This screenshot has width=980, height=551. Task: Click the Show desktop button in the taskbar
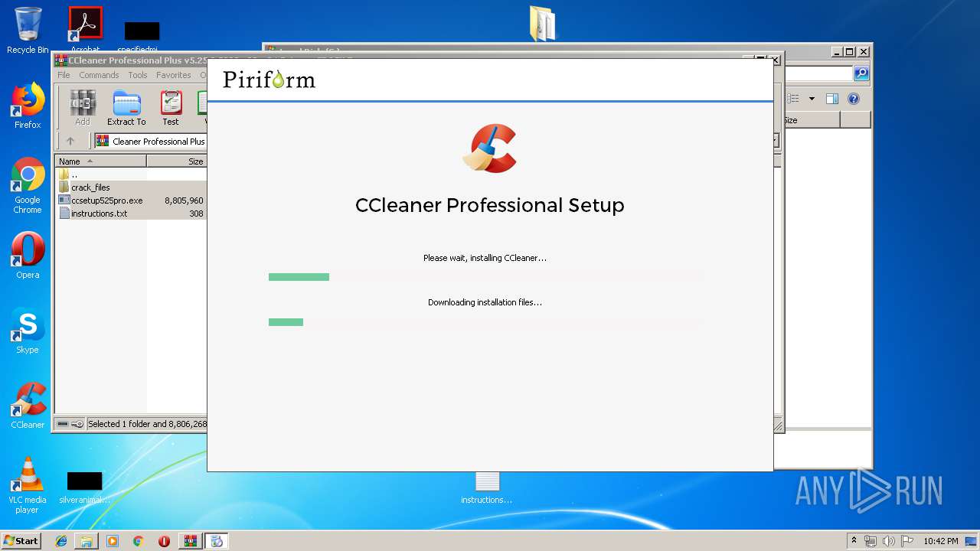[x=972, y=541]
